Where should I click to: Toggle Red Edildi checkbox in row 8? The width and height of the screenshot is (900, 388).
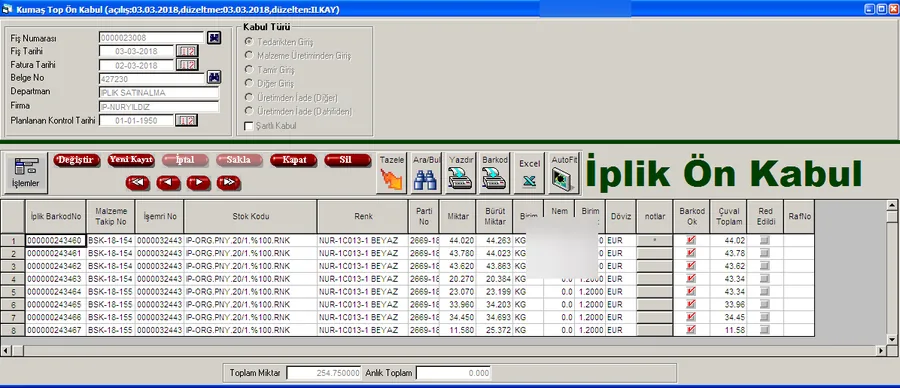(765, 330)
